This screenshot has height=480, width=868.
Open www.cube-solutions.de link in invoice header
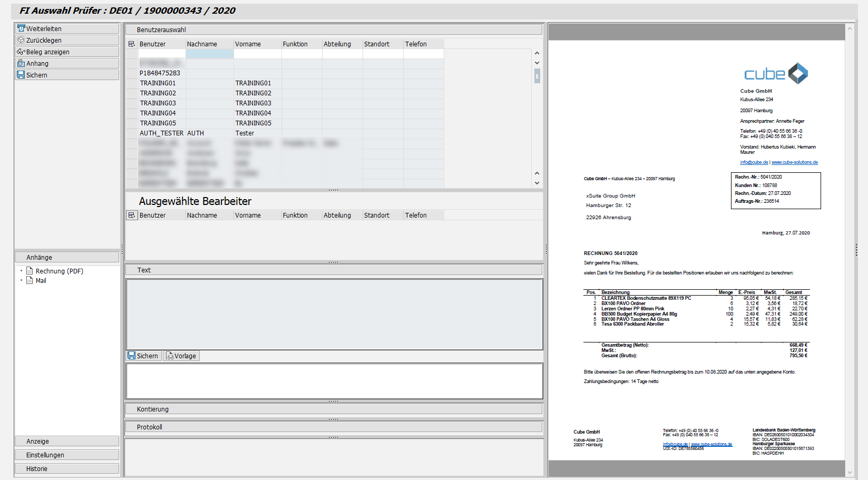pyautogui.click(x=794, y=162)
